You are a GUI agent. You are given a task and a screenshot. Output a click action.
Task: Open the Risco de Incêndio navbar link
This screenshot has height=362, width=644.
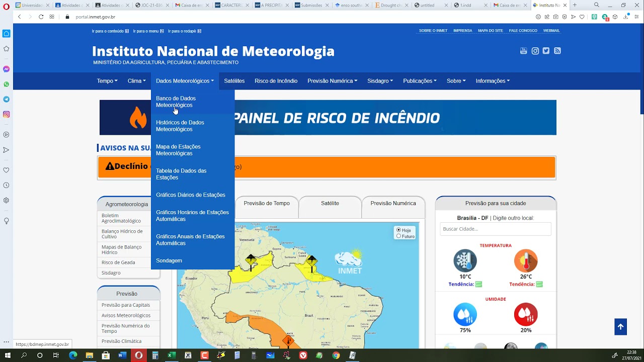click(276, 81)
